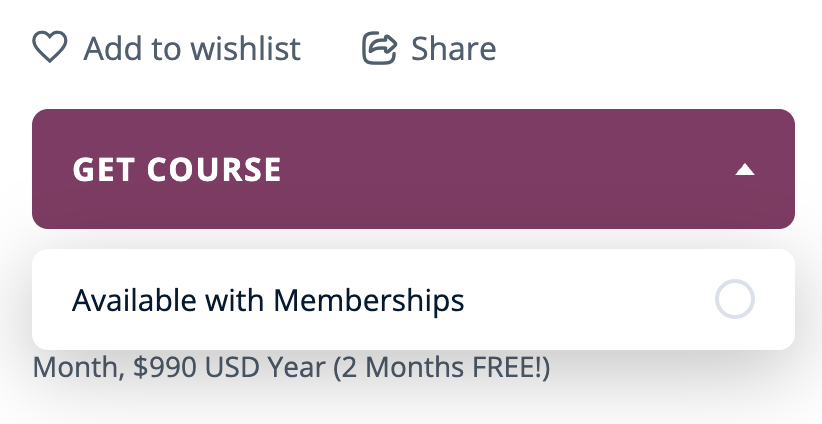Click the heart wishlist icon

[50, 48]
